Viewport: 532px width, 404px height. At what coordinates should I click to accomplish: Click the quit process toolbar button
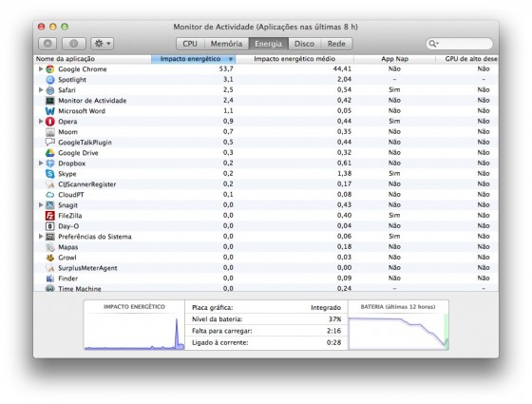[47, 44]
